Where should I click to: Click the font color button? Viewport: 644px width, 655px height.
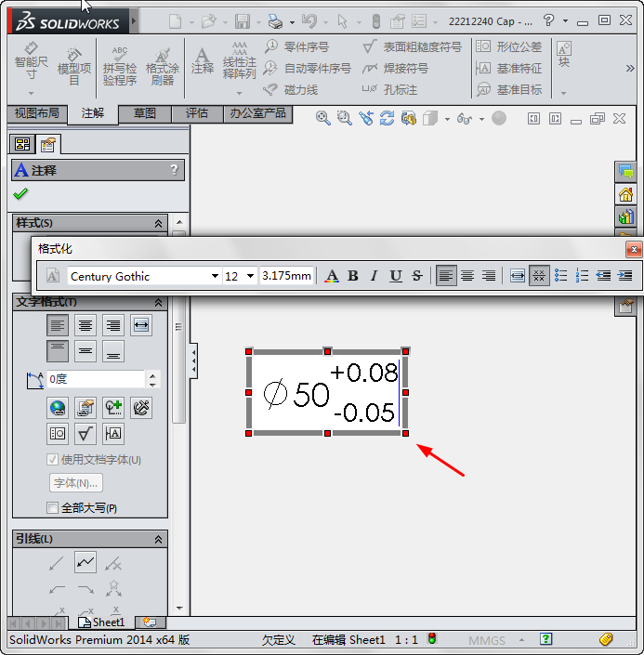[x=332, y=276]
